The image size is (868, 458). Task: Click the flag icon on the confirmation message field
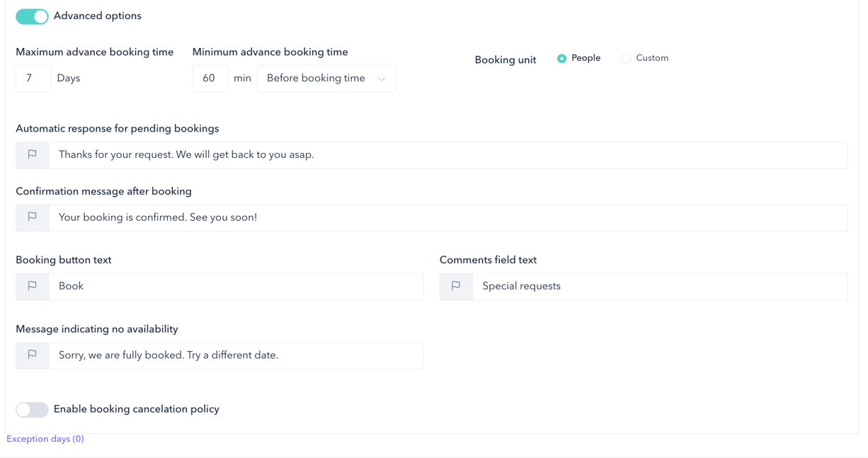coord(32,217)
